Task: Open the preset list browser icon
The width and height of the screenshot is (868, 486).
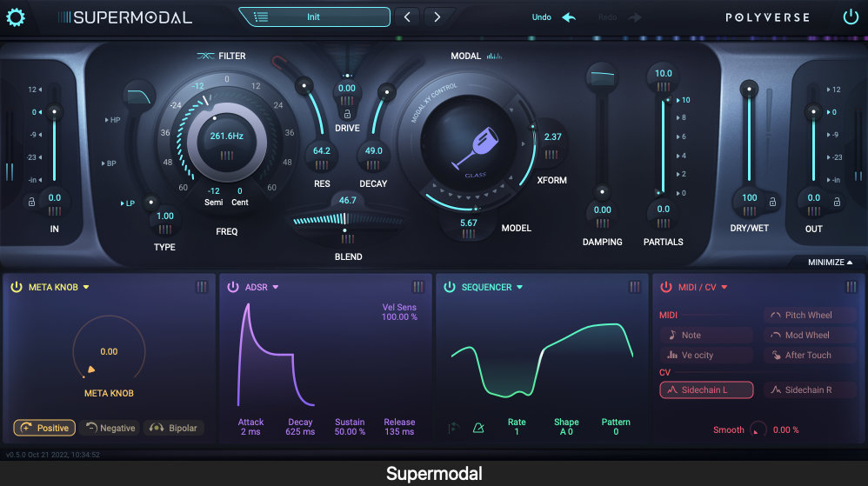Action: click(261, 17)
